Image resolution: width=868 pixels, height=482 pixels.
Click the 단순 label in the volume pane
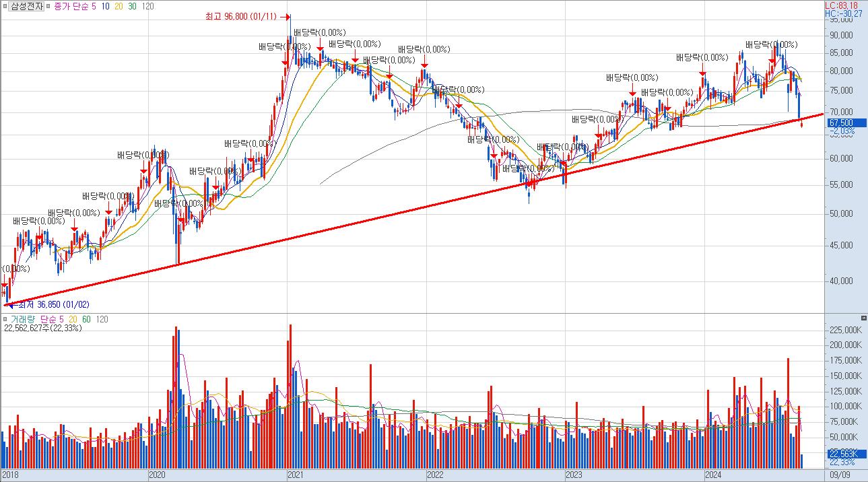coord(48,319)
